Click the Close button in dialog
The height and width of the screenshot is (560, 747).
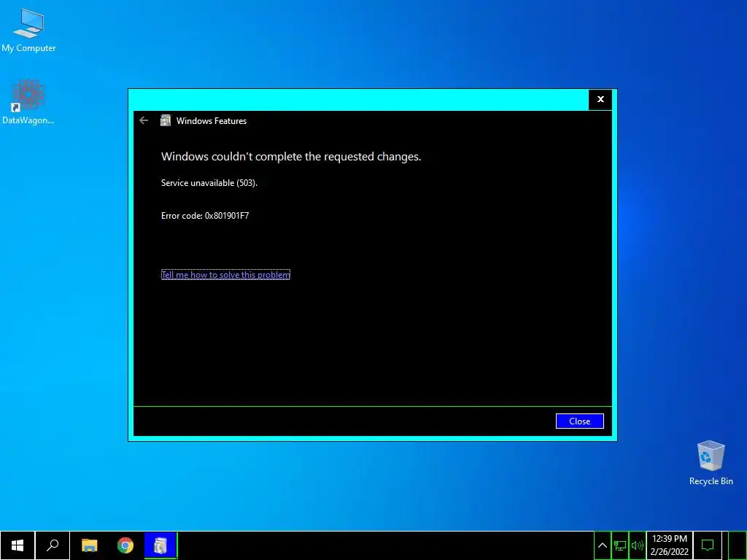pyautogui.click(x=579, y=421)
